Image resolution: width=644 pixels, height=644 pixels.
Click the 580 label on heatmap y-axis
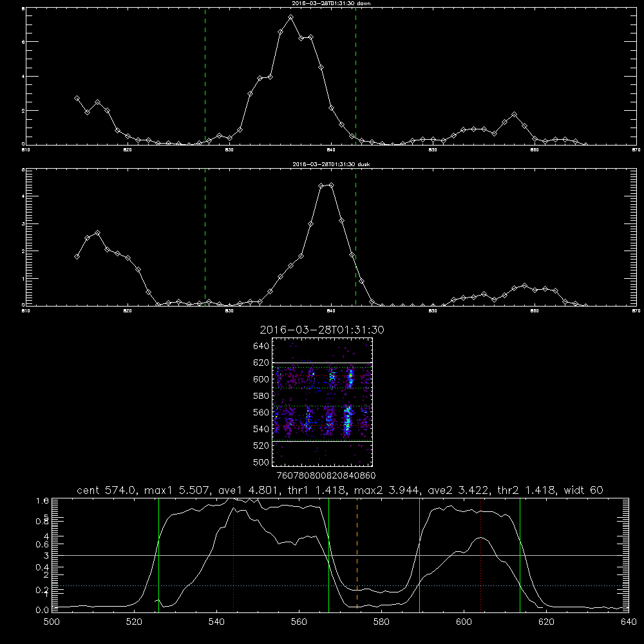click(261, 396)
